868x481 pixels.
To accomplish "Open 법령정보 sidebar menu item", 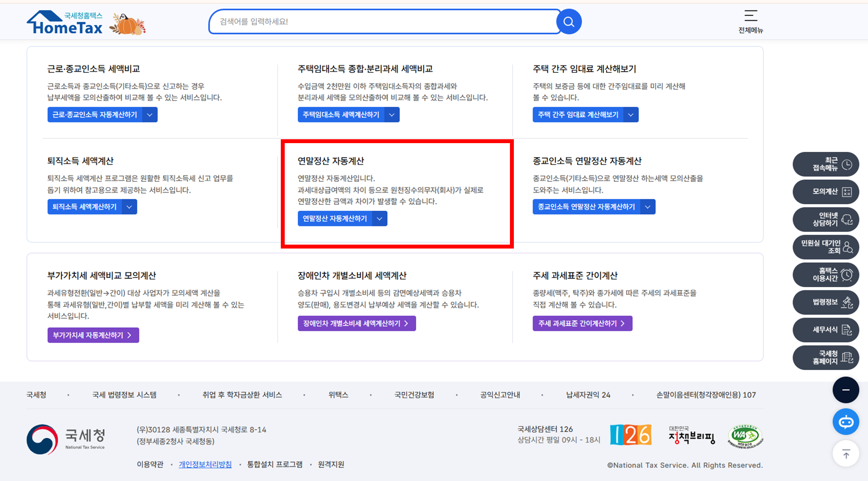I will click(825, 302).
